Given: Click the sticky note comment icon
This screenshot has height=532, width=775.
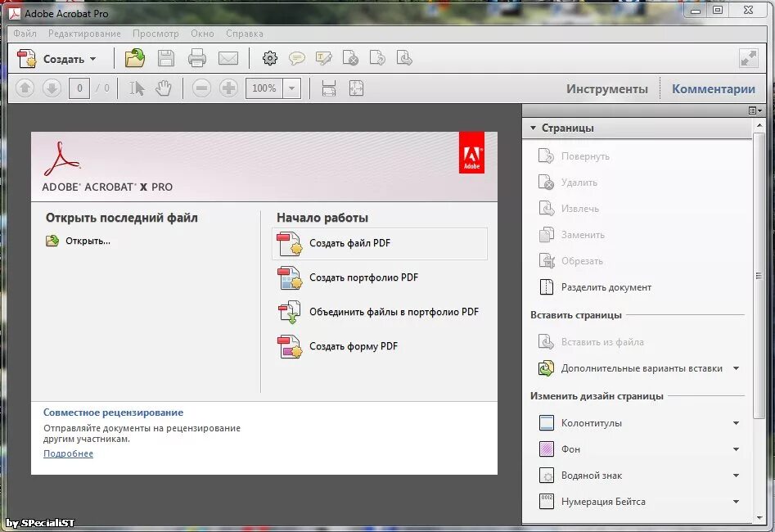Looking at the screenshot, I should coord(296,58).
